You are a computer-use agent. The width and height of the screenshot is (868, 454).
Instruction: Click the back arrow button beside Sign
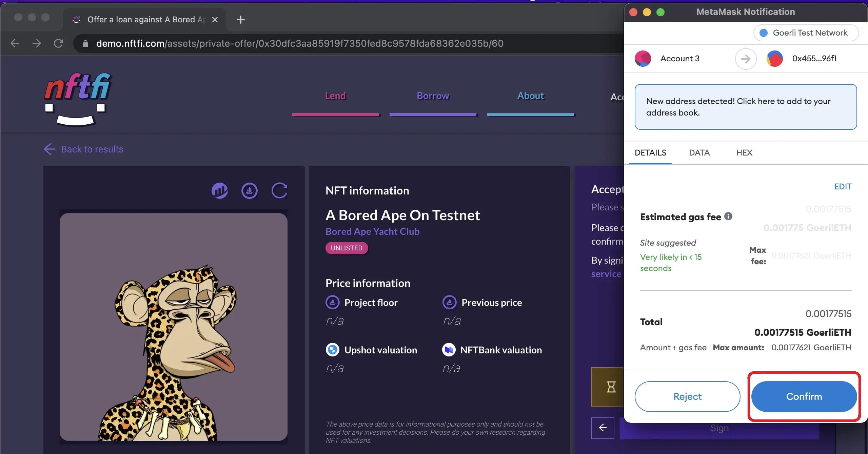tap(603, 428)
